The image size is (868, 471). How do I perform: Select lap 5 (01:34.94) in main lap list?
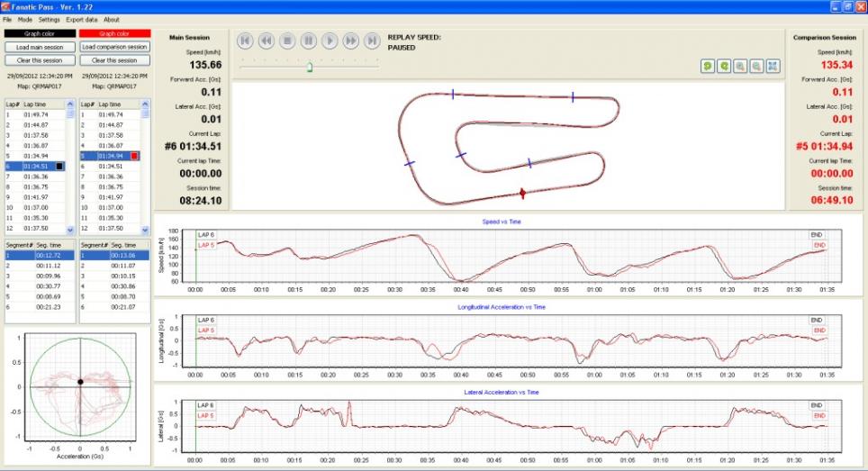tap(35, 156)
